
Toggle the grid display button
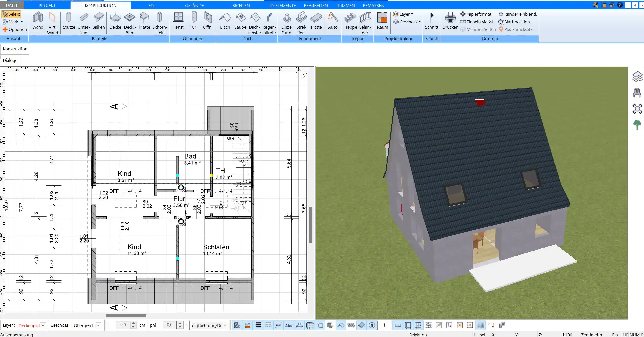tap(481, 325)
